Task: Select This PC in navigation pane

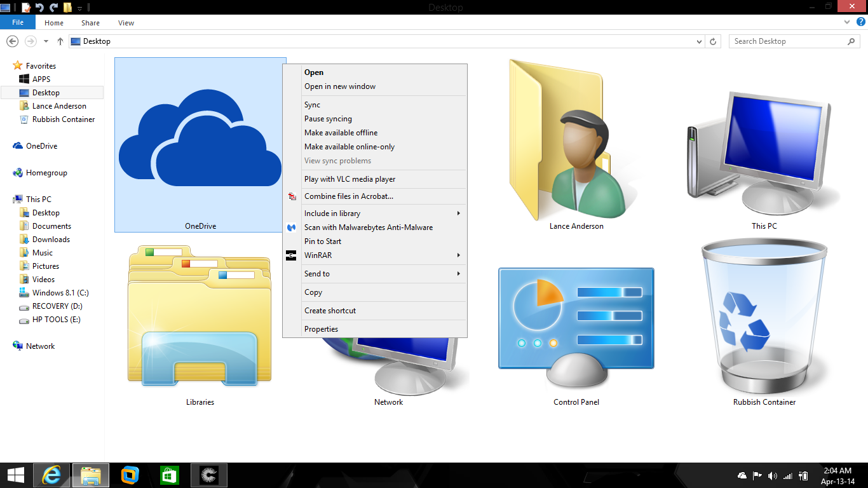Action: pos(38,200)
